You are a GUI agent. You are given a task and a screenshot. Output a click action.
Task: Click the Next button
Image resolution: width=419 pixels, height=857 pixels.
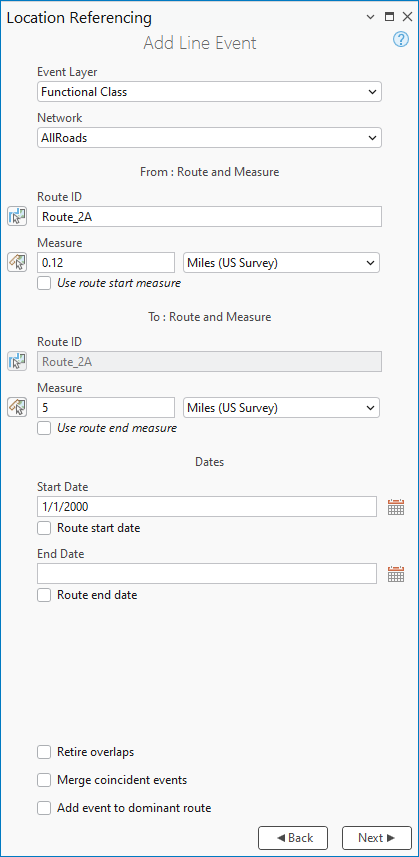tap(376, 837)
